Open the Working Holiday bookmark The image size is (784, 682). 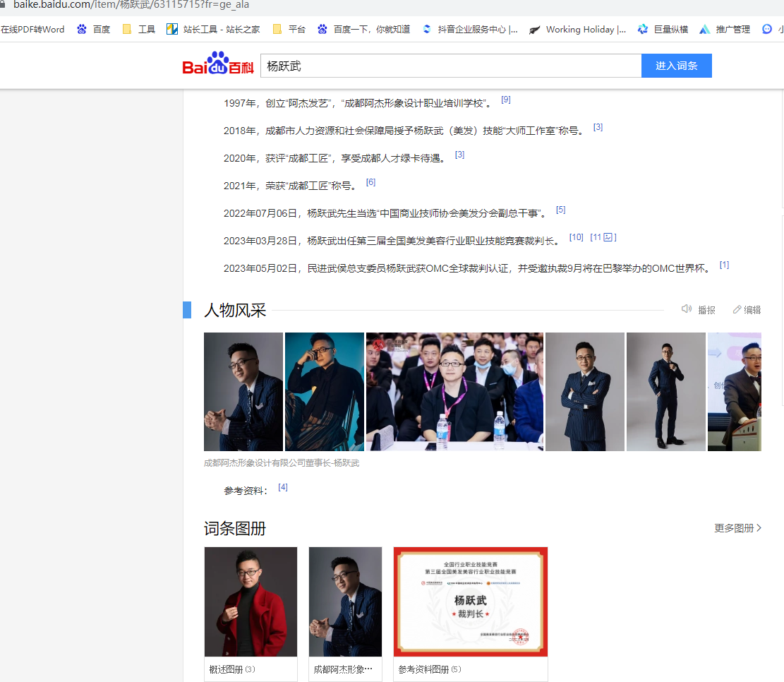click(577, 29)
